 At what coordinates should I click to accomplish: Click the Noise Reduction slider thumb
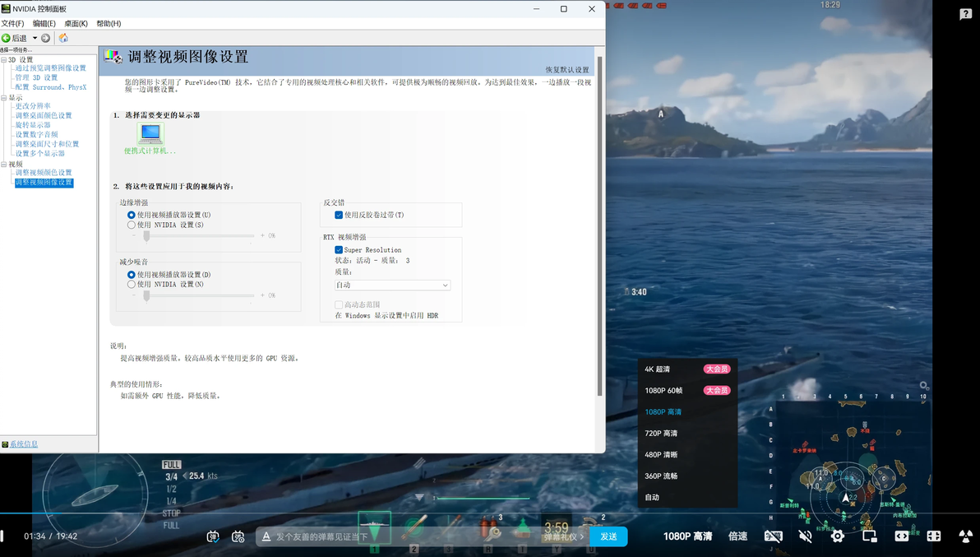pos(147,295)
